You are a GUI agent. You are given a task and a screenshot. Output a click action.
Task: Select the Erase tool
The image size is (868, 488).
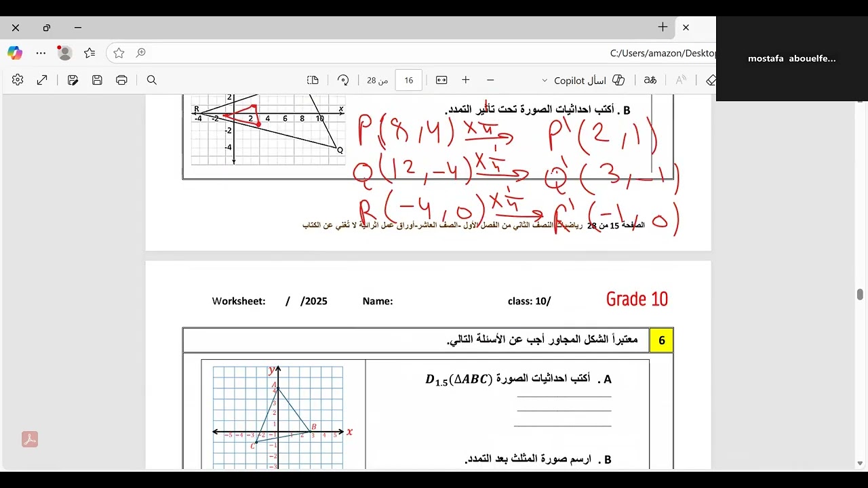pos(711,80)
